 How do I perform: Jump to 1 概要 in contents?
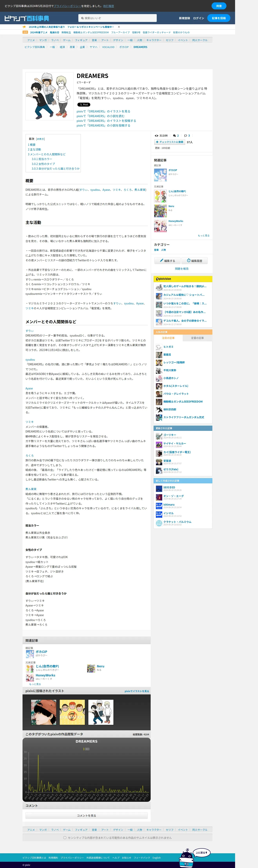click(x=32, y=145)
